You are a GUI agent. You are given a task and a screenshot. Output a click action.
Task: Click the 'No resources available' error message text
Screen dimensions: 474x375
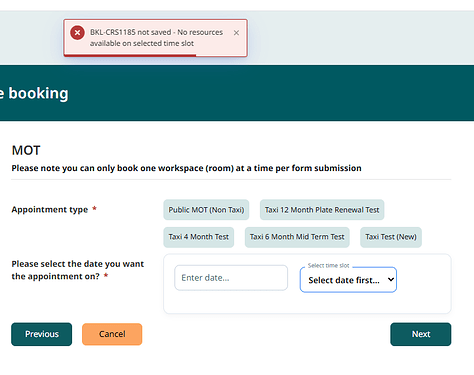(x=156, y=38)
